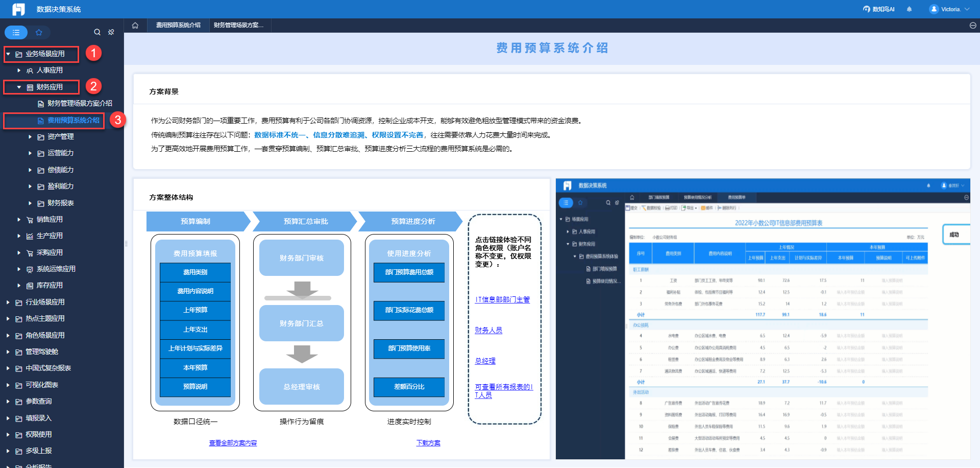
Task: Click the box icon beside 库存应用
Action: coord(30,286)
